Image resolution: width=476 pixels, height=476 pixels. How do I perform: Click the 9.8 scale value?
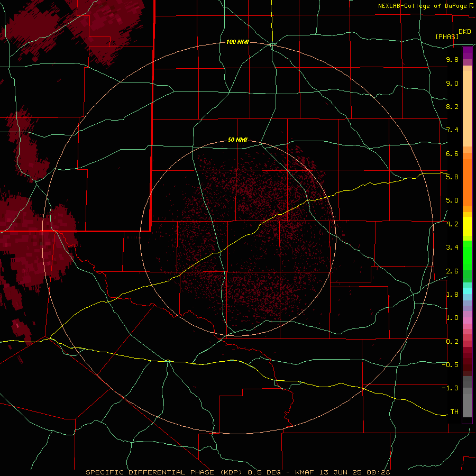pyautogui.click(x=452, y=59)
